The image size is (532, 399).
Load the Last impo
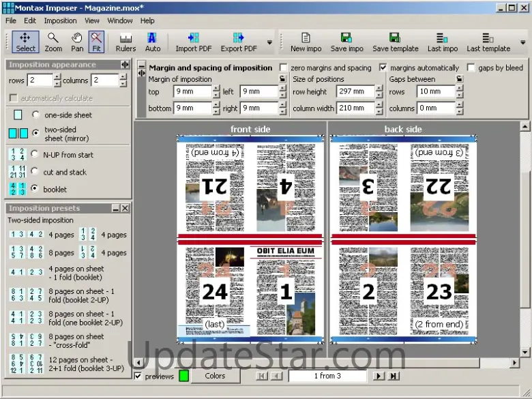443,42
